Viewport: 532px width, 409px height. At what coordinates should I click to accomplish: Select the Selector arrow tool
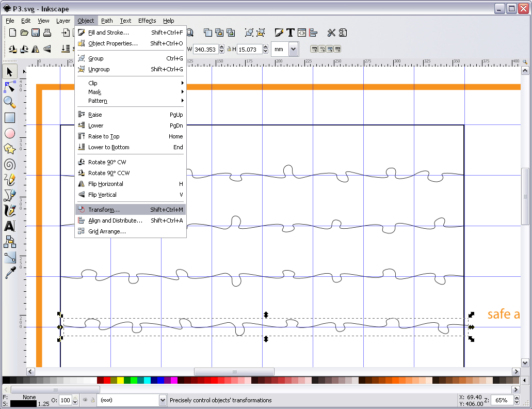10,72
